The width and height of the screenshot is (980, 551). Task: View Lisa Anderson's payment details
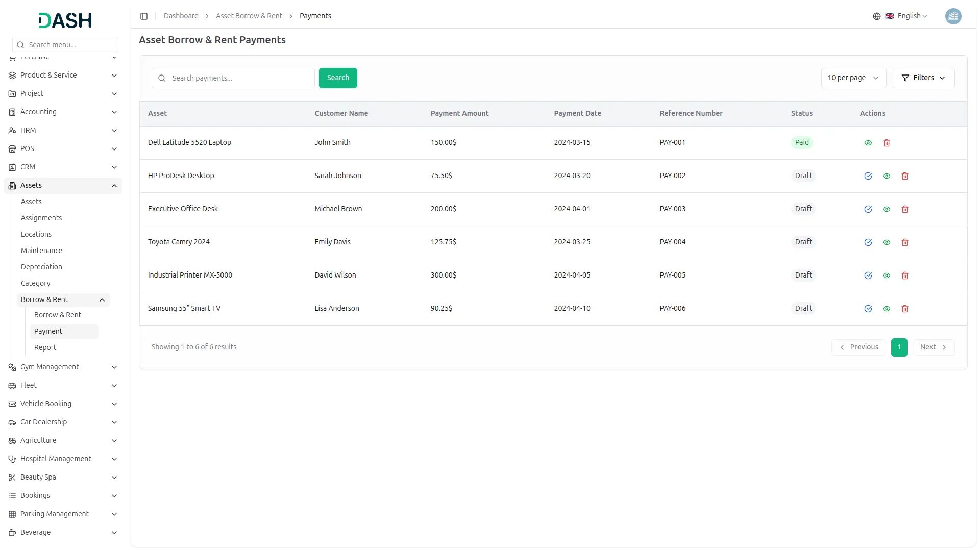coord(887,309)
